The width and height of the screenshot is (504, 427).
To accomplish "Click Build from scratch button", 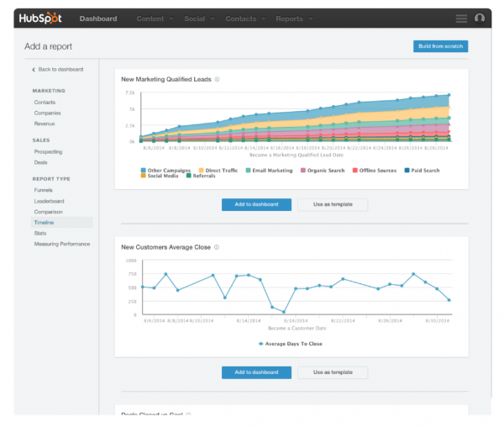I will 440,46.
